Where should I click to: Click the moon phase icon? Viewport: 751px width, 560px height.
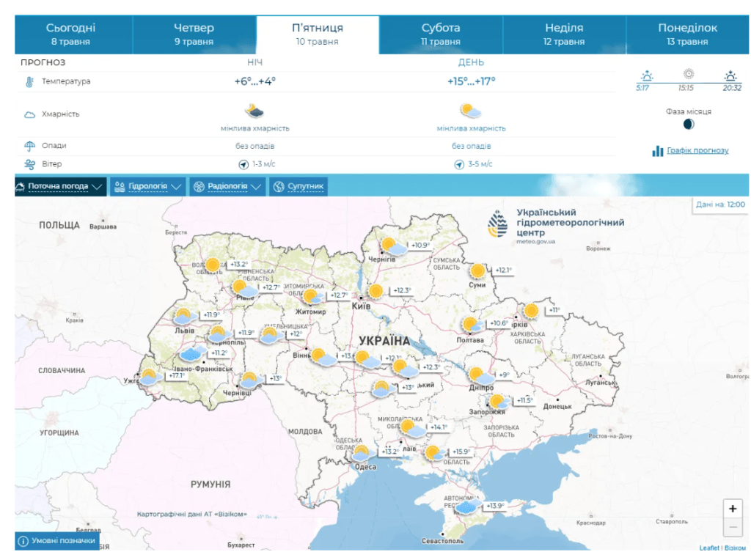point(689,125)
